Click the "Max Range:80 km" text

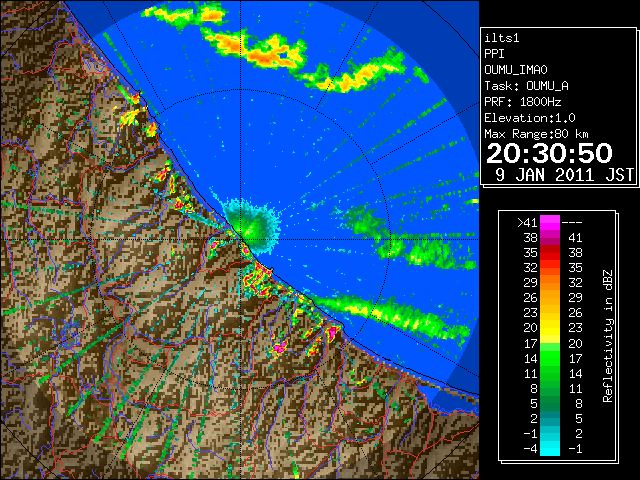tap(536, 134)
